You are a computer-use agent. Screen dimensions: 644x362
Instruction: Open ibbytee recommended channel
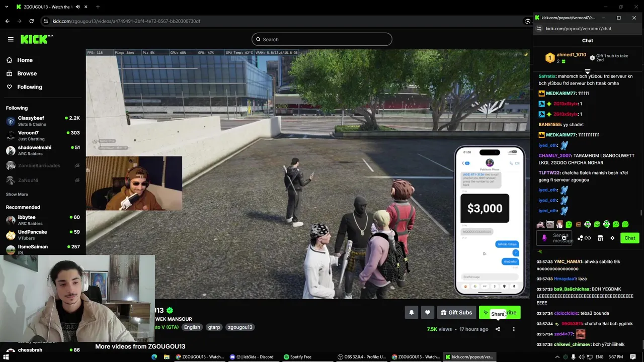tap(43, 220)
